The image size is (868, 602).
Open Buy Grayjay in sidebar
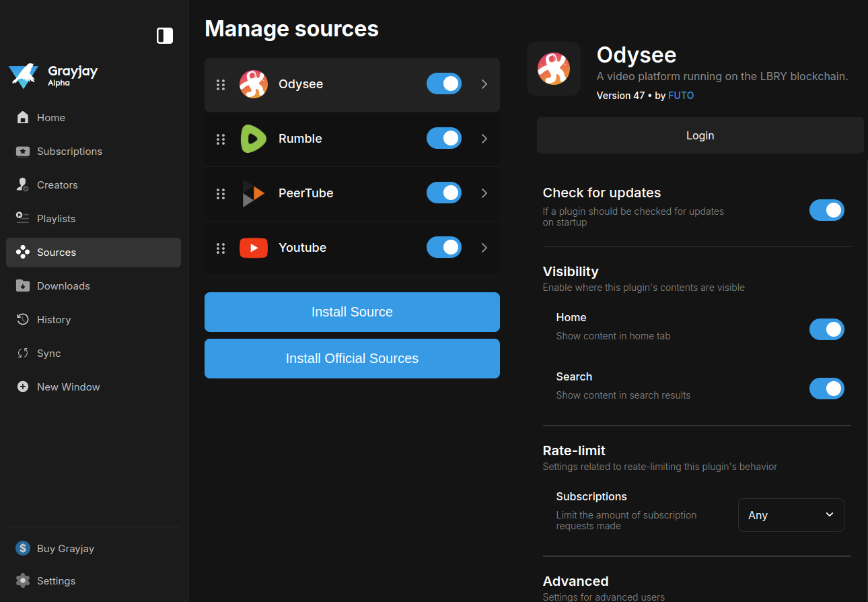click(94, 548)
